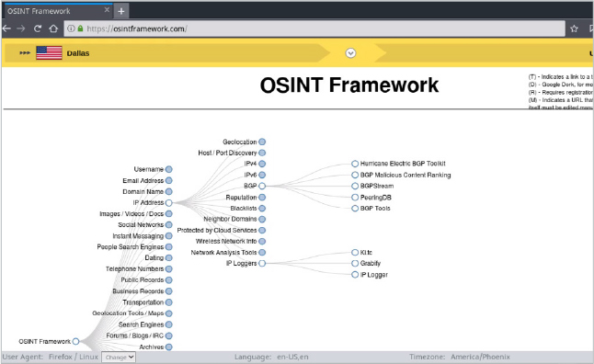Viewport: 594px width, 364px height.
Task: Open a new tab with plus button
Action: coord(120,11)
